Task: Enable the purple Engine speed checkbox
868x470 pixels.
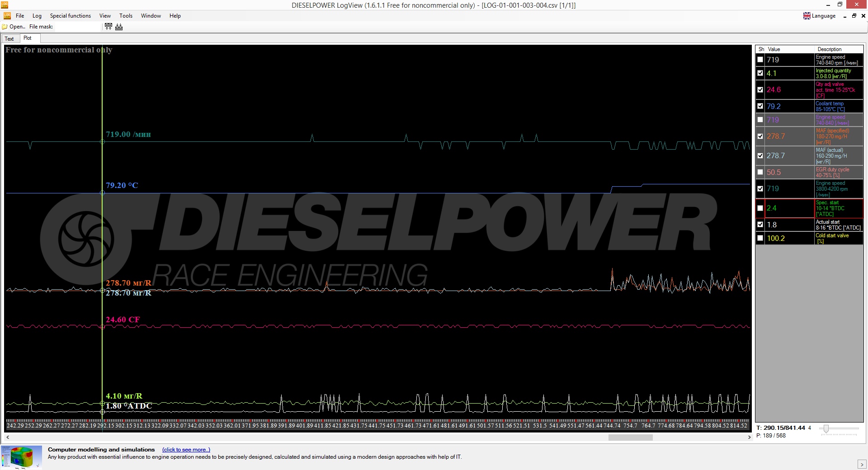Action: click(760, 120)
